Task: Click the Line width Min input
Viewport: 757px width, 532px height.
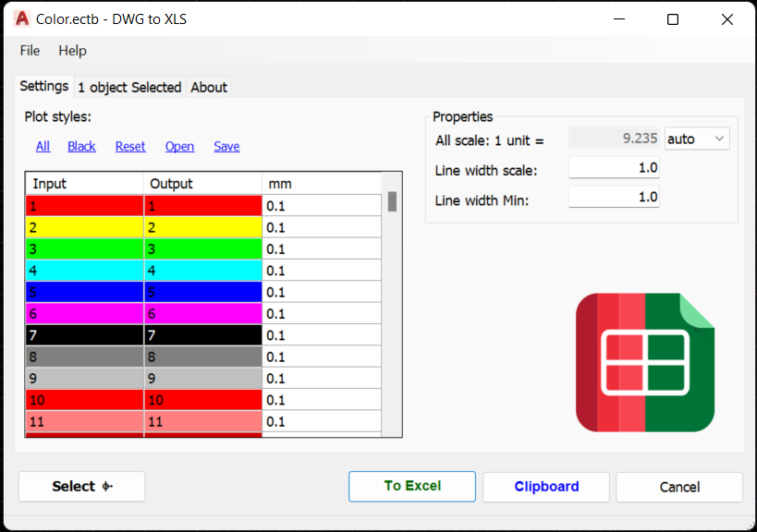Action: tap(614, 198)
